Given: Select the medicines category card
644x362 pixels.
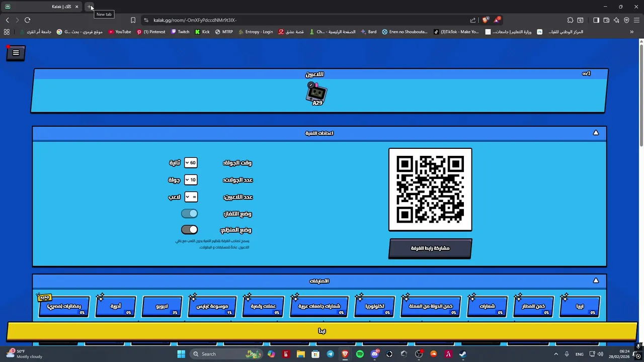Looking at the screenshot, I should pos(116,306).
